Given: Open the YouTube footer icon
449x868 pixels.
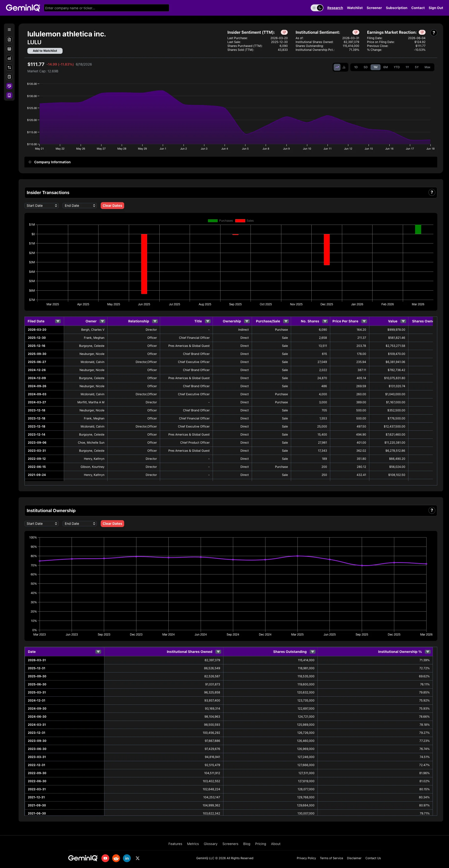Looking at the screenshot, I should (x=105, y=858).
